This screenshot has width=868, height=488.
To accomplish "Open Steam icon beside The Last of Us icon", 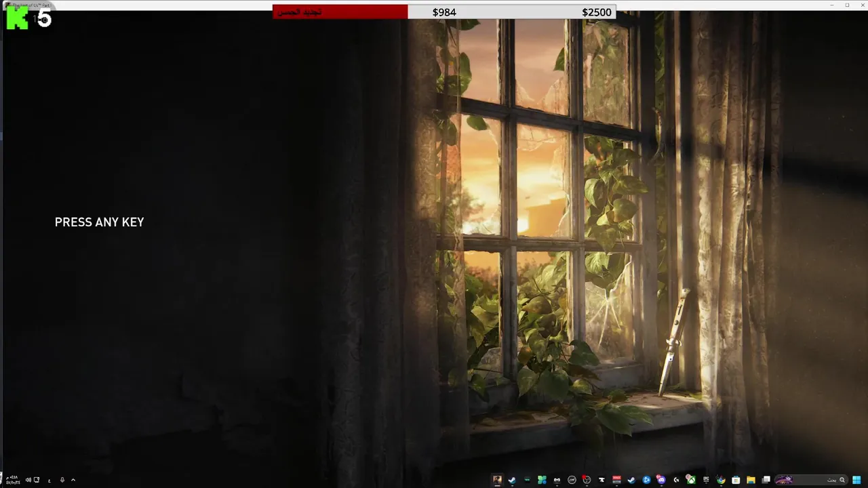I will coord(512,480).
